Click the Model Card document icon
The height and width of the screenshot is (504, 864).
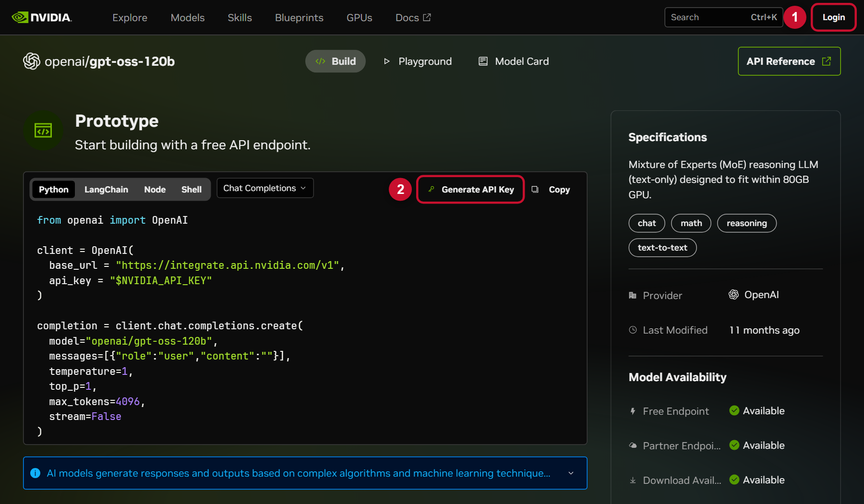483,61
